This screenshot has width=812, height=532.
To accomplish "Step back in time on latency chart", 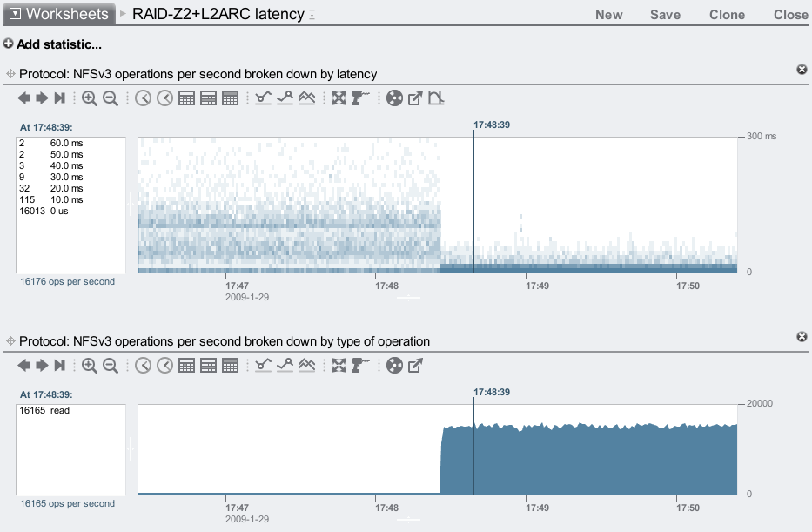I will [25, 98].
